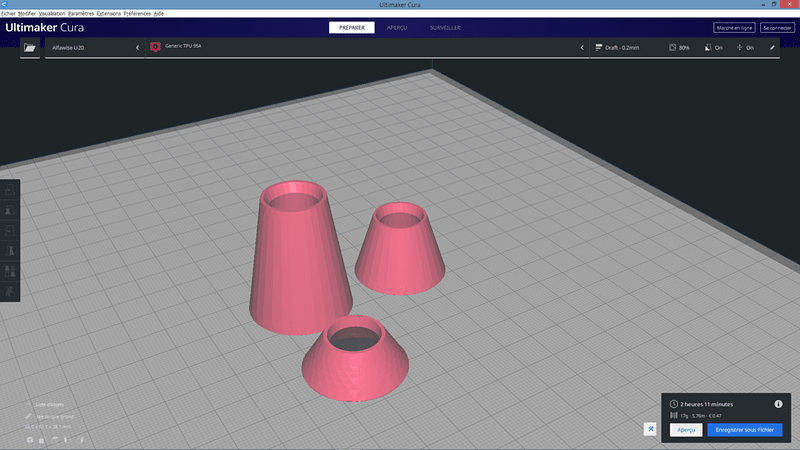Click the Se connecter button
Viewport: 800px width, 450px height.
click(x=777, y=28)
